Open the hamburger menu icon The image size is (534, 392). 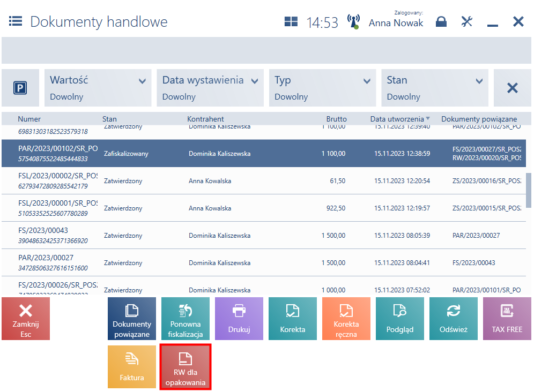point(16,21)
